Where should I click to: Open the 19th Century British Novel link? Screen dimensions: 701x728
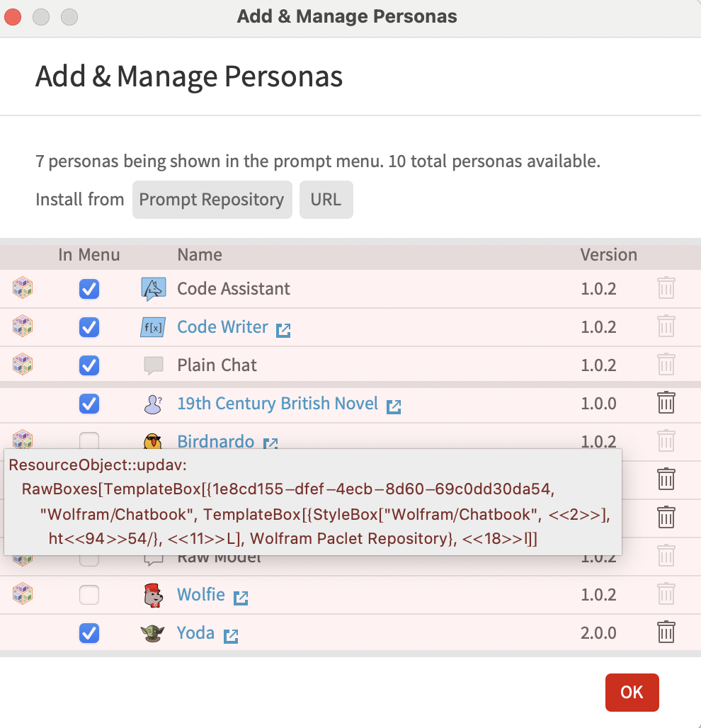coord(277,403)
